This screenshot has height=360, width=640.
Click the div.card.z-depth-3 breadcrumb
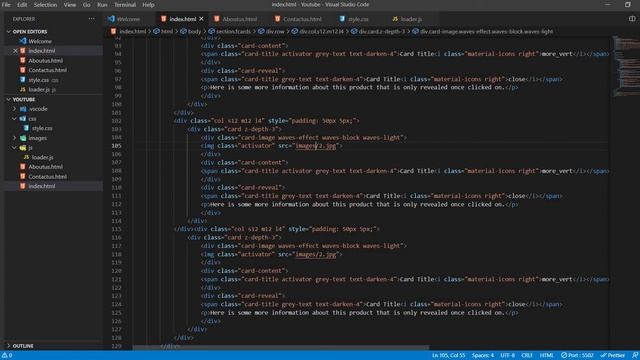click(x=382, y=31)
